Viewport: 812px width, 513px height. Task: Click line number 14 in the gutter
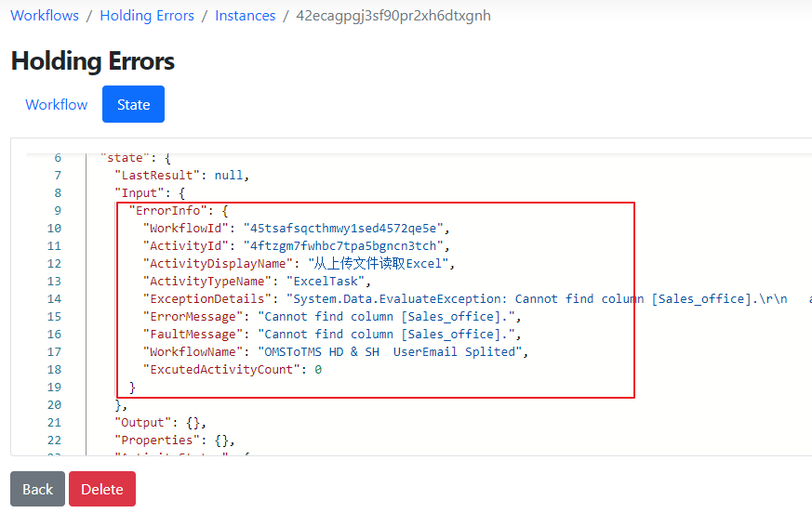point(54,298)
